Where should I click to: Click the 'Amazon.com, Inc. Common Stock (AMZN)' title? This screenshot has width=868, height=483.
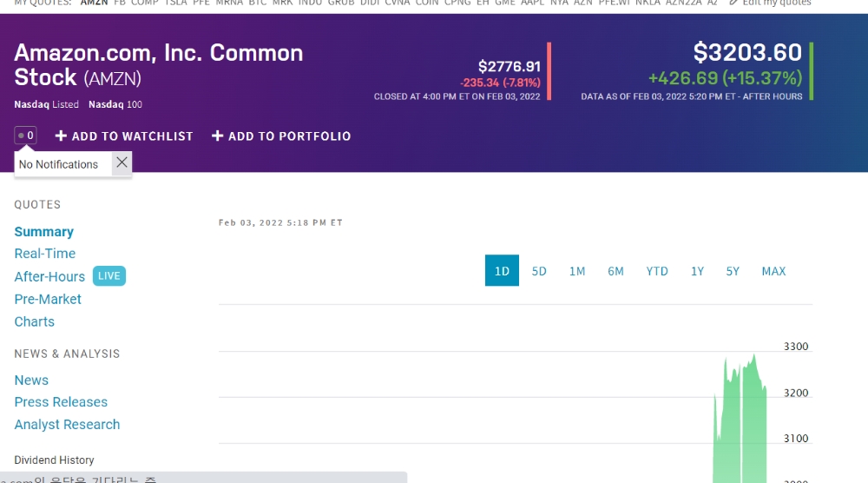click(x=158, y=65)
